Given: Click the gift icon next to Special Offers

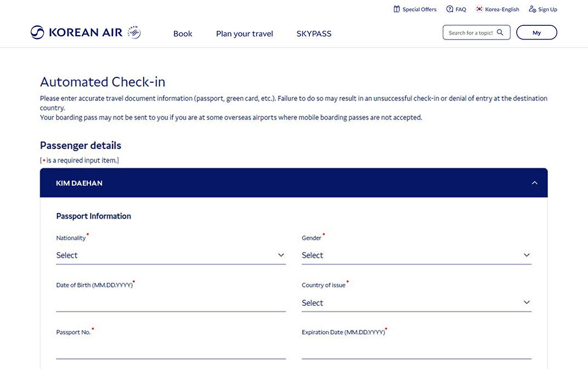Looking at the screenshot, I should click(396, 9).
